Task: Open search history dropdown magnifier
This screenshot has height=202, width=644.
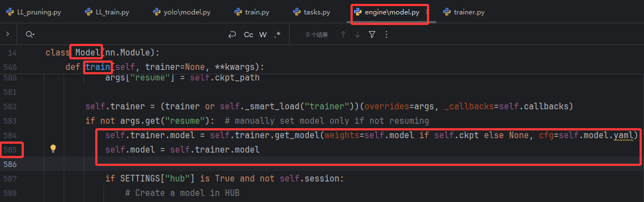Action: click(30, 34)
